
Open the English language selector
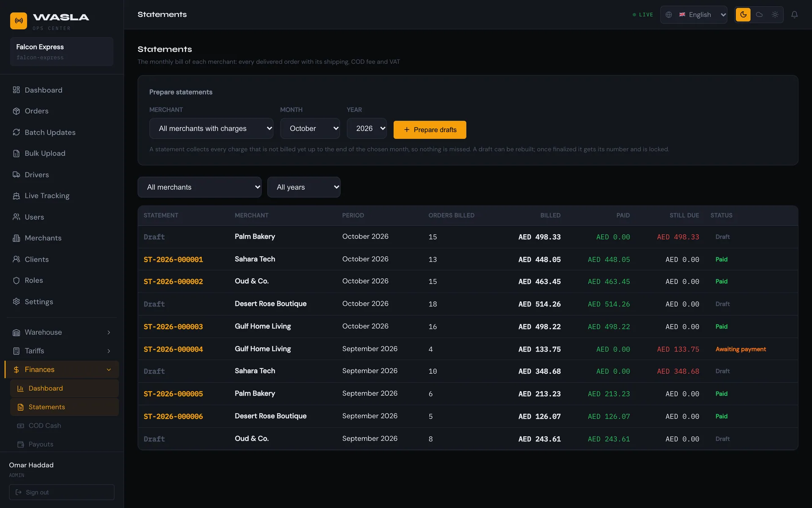point(694,15)
